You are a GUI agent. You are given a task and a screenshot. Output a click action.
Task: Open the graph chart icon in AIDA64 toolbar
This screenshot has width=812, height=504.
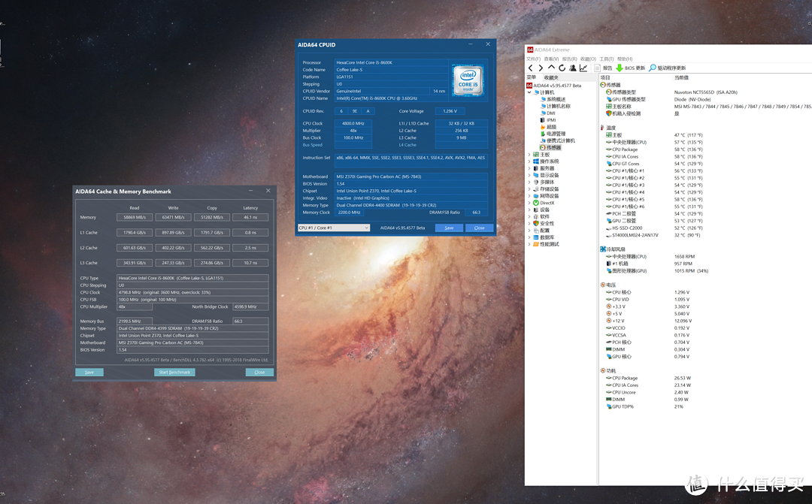click(x=583, y=68)
